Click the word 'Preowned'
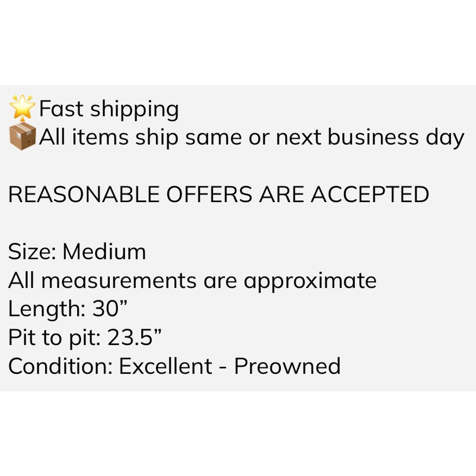Image resolution: width=476 pixels, height=476 pixels. point(287,366)
